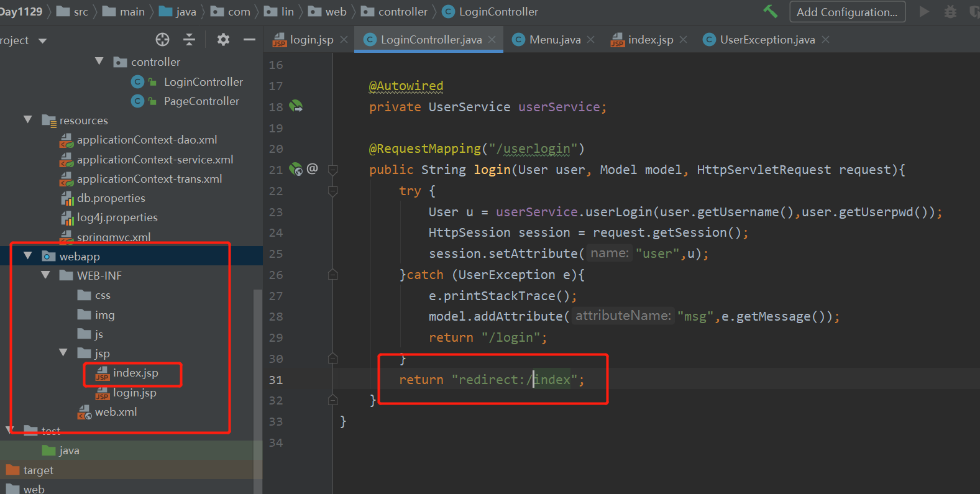Click the userService field name on line 18
Image resolution: width=980 pixels, height=494 pixels.
[x=559, y=107]
